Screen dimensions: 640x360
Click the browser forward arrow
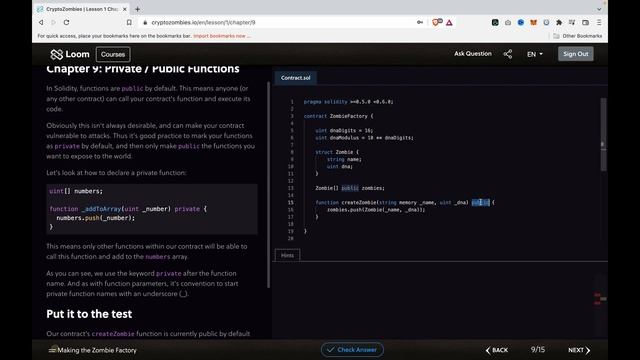point(53,22)
